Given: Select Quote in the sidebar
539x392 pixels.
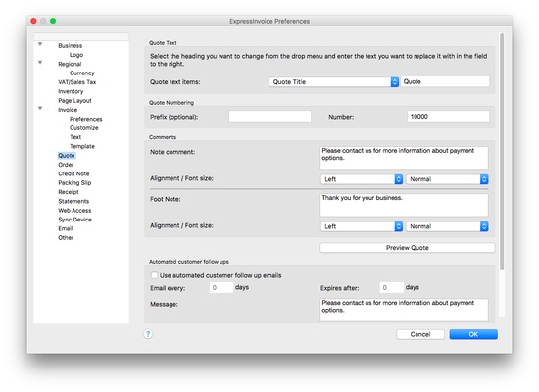Looking at the screenshot, I should click(67, 156).
